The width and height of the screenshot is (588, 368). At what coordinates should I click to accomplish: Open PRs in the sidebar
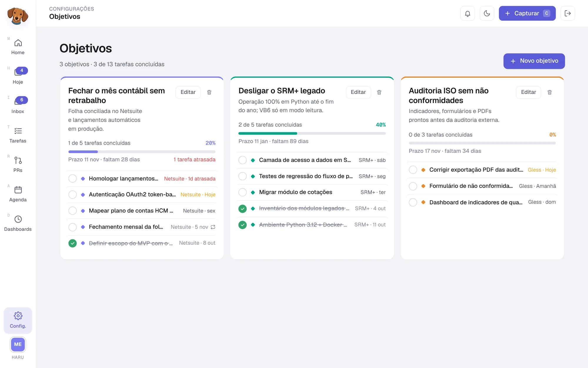(18, 165)
